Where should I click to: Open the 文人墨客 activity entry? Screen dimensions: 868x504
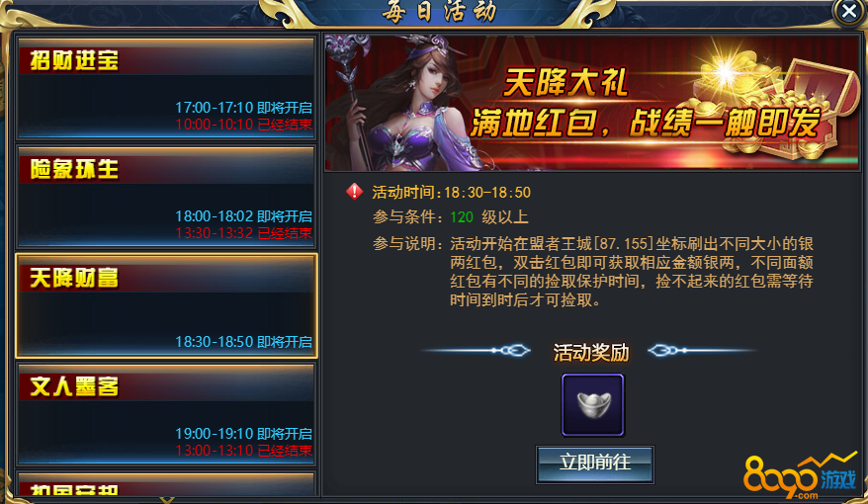[x=166, y=414]
